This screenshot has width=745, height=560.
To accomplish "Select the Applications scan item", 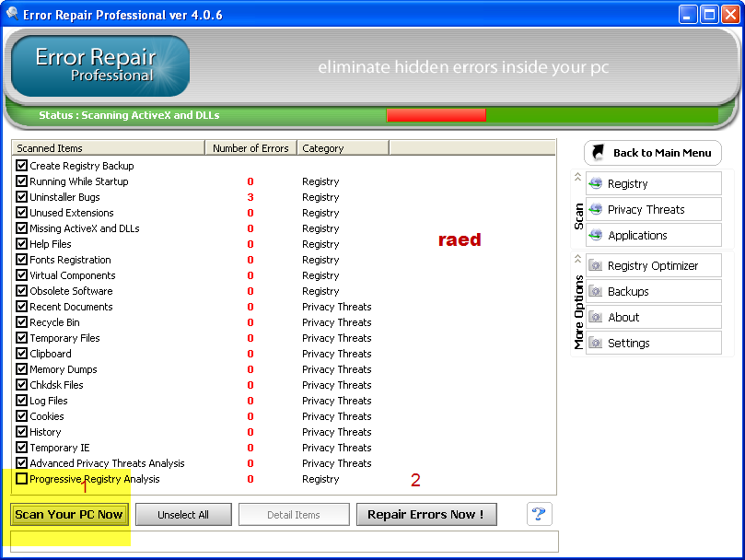I will coord(653,235).
